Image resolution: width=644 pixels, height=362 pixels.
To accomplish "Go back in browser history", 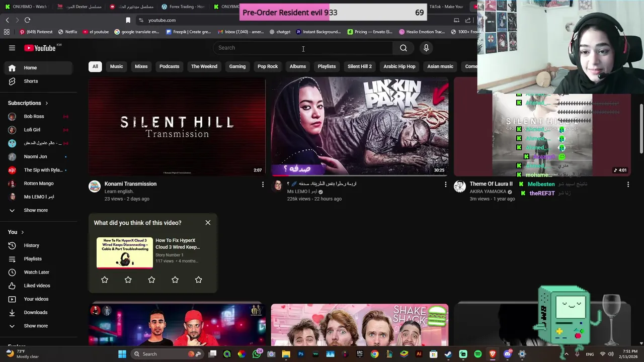I will (7, 20).
